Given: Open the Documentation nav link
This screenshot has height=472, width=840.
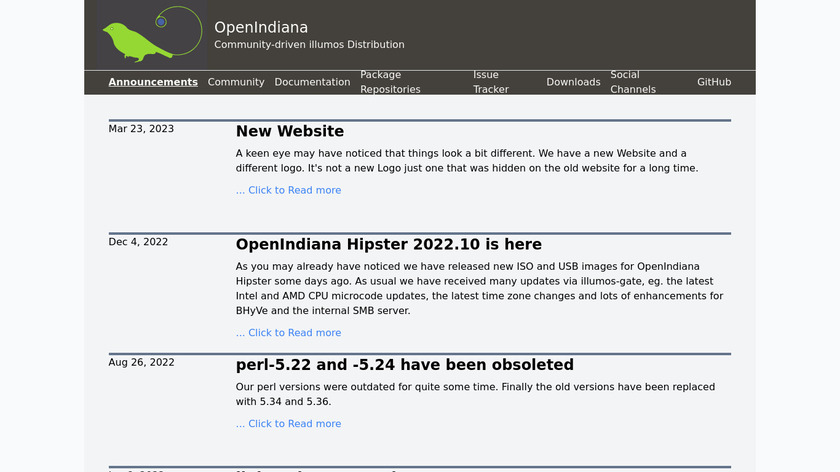Looking at the screenshot, I should click(x=312, y=82).
